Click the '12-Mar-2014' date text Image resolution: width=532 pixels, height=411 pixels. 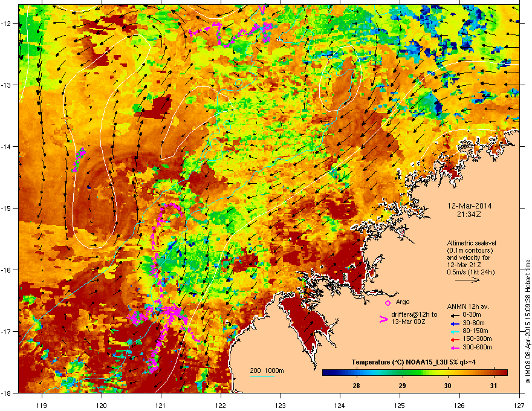pos(469,206)
